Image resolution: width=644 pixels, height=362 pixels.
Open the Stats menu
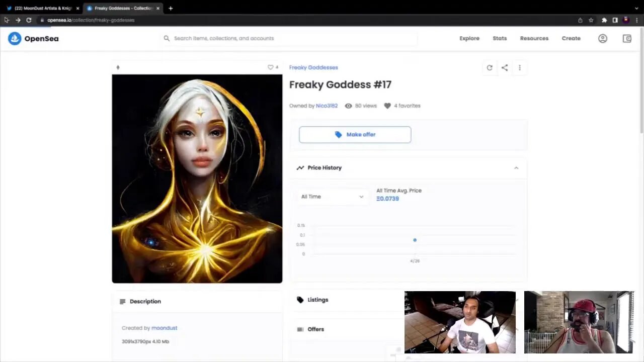click(500, 38)
